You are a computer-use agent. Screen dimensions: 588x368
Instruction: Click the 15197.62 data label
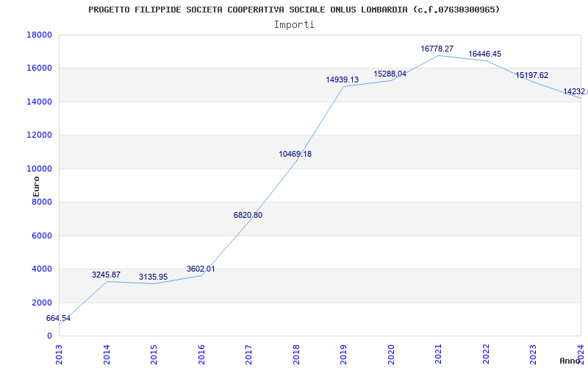pyautogui.click(x=531, y=75)
